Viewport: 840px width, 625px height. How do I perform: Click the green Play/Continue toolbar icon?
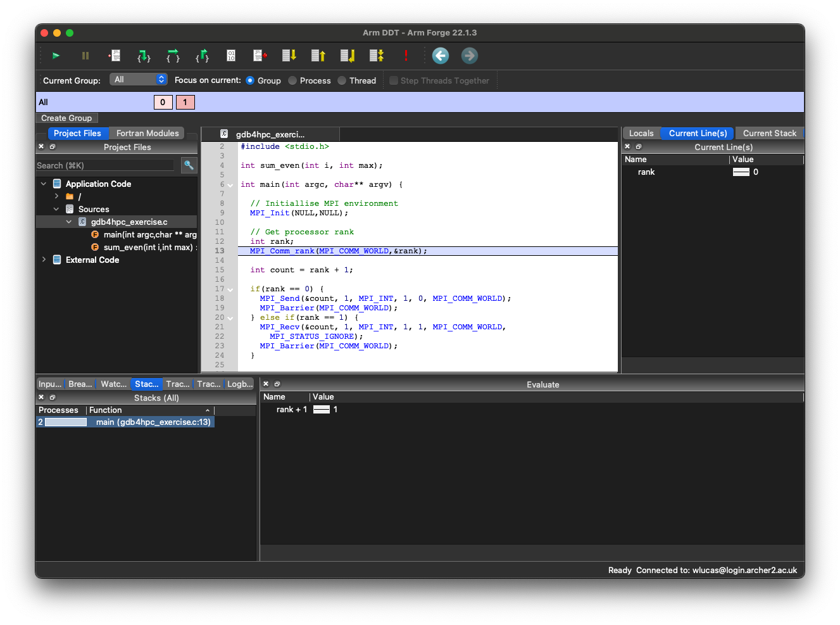point(56,56)
